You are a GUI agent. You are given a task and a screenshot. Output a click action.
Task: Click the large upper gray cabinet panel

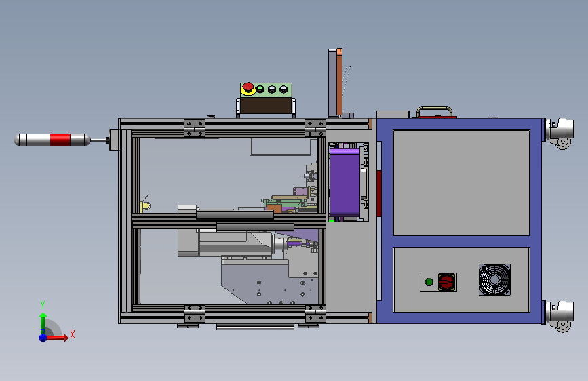click(461, 182)
